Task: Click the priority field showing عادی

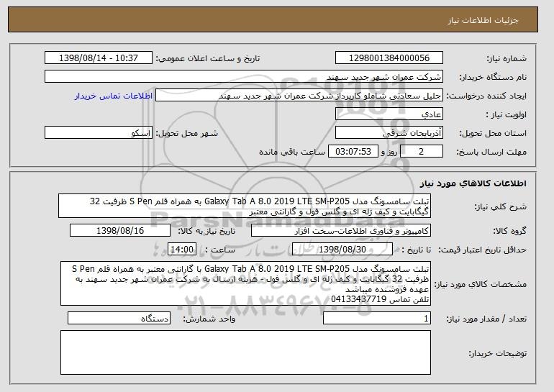Action: point(389,114)
